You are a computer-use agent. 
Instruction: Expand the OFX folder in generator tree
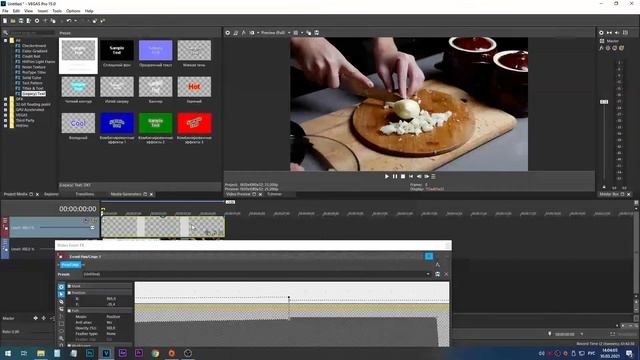tap(6, 99)
